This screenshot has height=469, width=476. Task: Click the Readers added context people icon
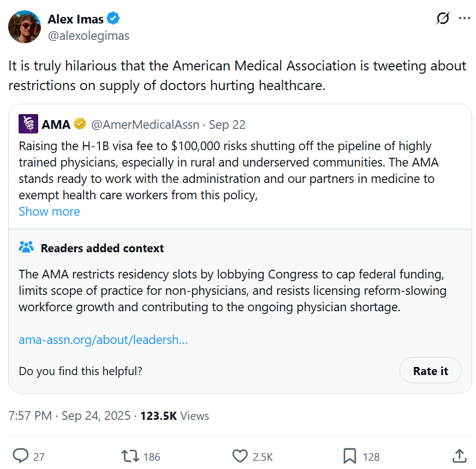pyautogui.click(x=26, y=247)
